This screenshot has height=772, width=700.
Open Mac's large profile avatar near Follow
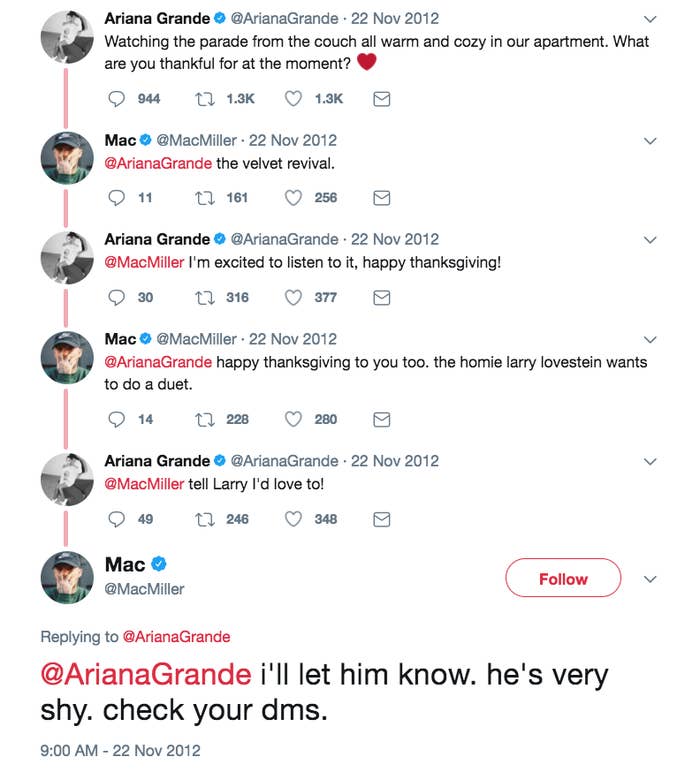[67, 577]
